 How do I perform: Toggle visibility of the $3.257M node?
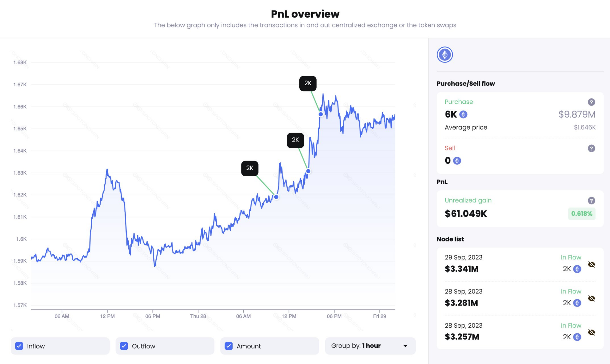[x=591, y=332]
